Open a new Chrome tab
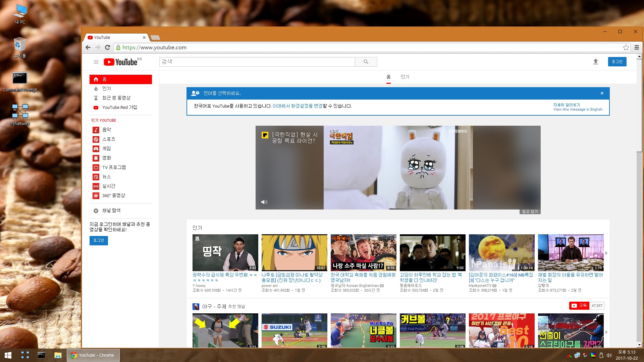 pyautogui.click(x=155, y=38)
